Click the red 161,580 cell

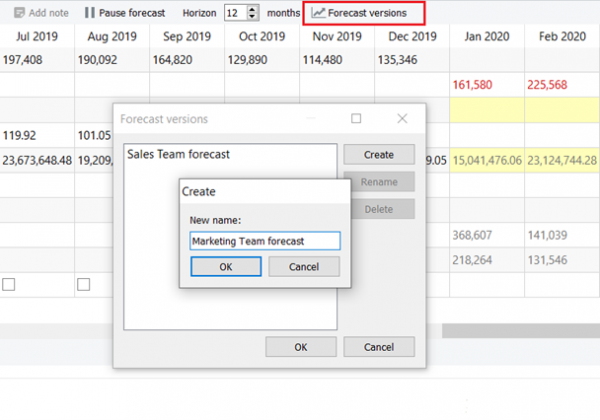click(477, 85)
